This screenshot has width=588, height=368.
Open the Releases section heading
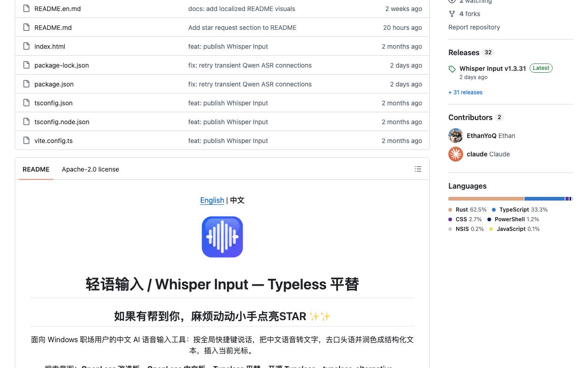click(x=464, y=52)
